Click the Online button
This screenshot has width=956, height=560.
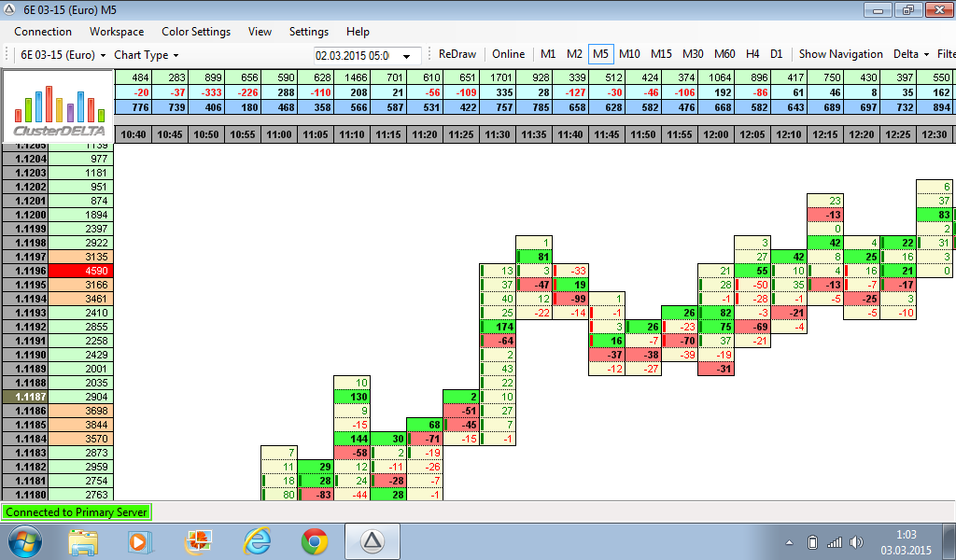(x=509, y=54)
